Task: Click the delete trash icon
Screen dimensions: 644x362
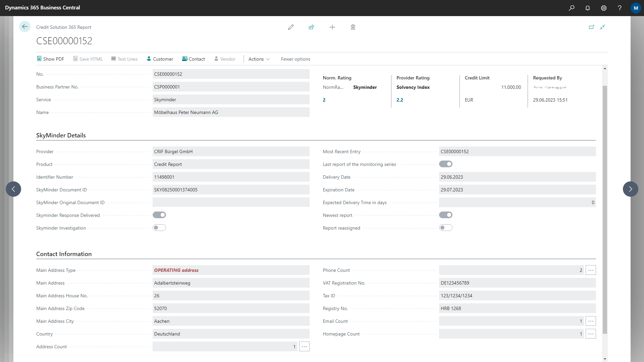Action: [353, 27]
